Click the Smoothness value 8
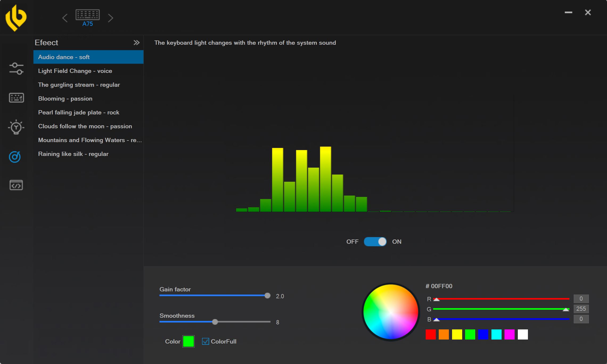This screenshot has height=364, width=607. pyautogui.click(x=278, y=322)
